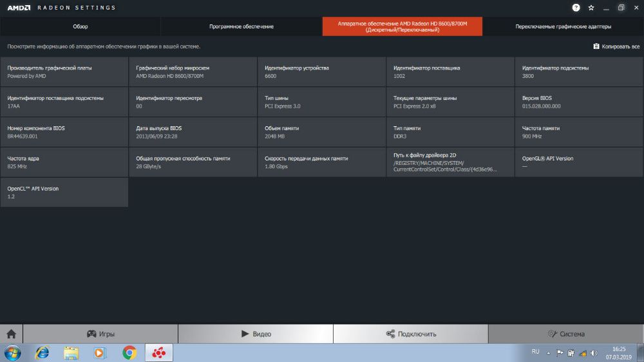Screen dimensions: 644x362
Task: Select the Идентификатор пересмотра tile
Action: (x=193, y=102)
